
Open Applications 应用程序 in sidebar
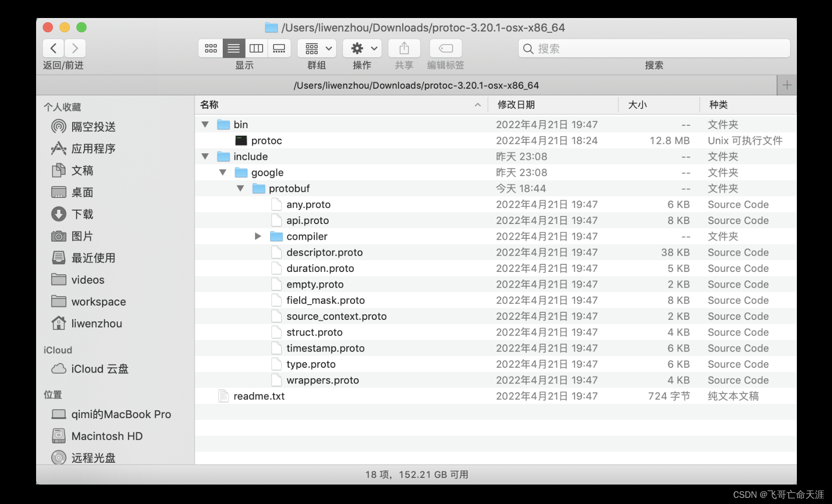[x=84, y=149]
